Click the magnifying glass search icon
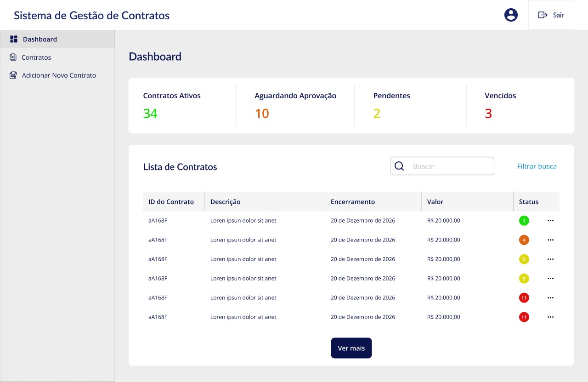 [x=399, y=166]
